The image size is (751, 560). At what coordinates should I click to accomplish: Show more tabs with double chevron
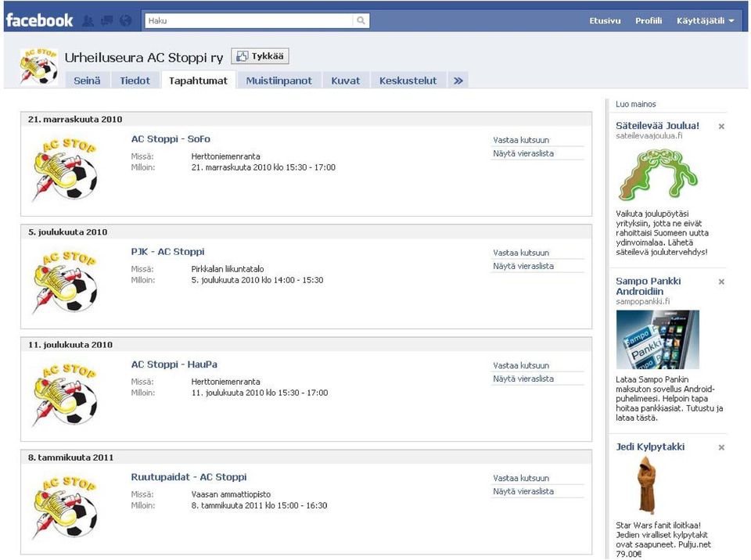click(458, 81)
